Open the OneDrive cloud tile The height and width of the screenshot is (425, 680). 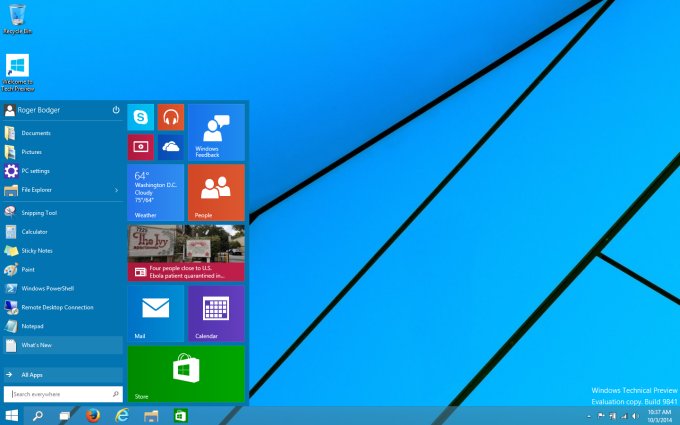coord(171,147)
